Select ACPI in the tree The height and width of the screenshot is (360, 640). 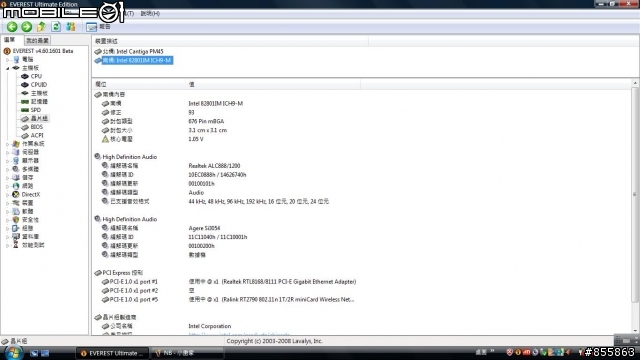37,136
